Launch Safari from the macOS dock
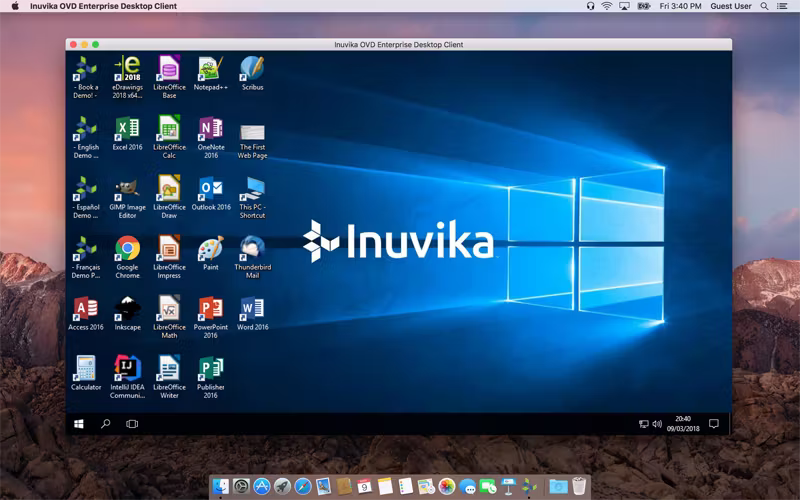The height and width of the screenshot is (500, 800). pyautogui.click(x=303, y=486)
